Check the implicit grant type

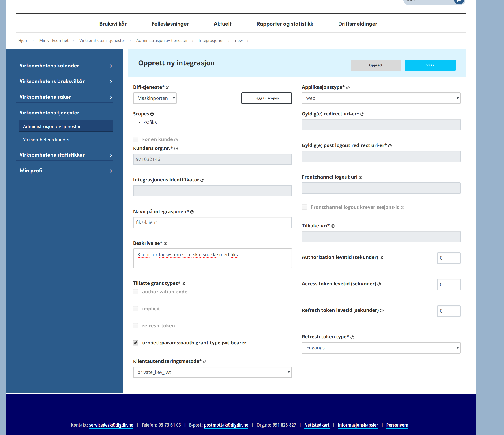coord(135,309)
